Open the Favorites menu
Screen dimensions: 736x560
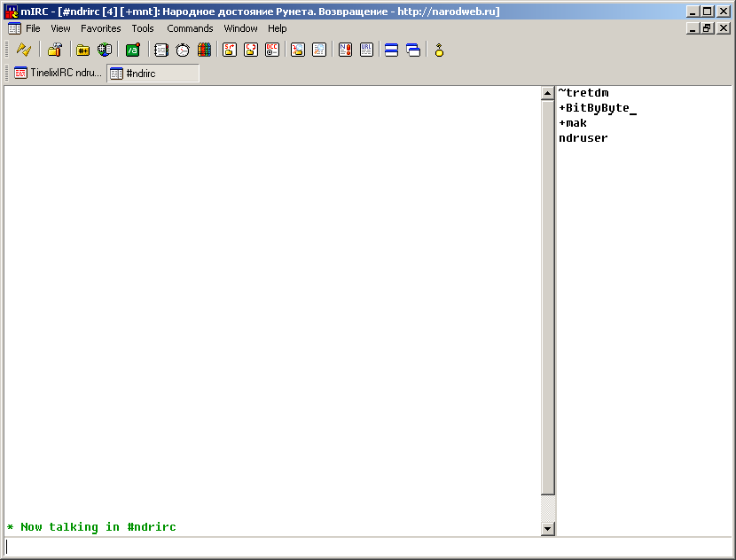(x=100, y=28)
